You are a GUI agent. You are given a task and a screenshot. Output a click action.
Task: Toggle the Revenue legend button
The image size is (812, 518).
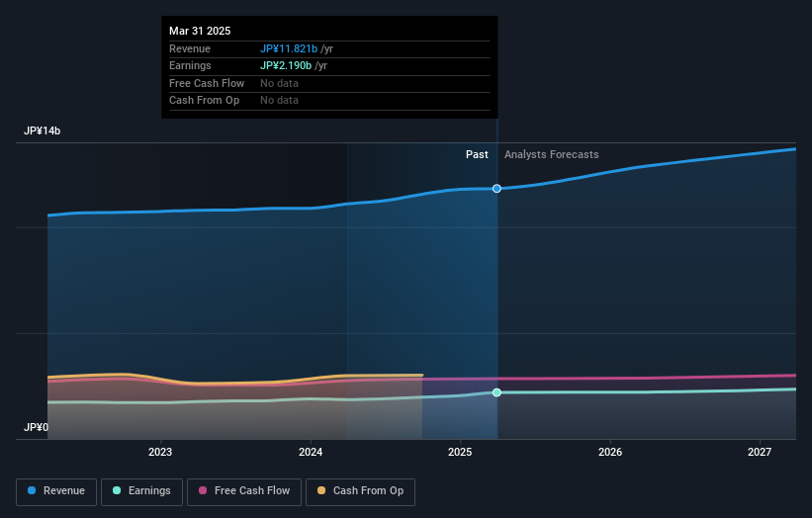coord(56,491)
